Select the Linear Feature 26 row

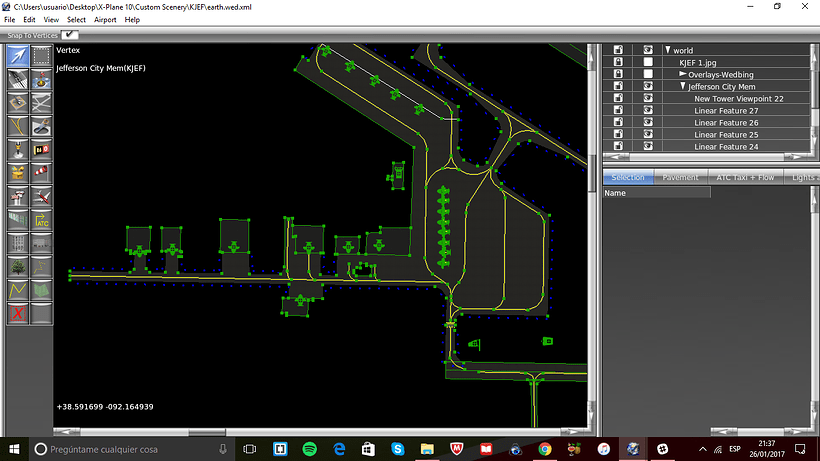tap(726, 122)
